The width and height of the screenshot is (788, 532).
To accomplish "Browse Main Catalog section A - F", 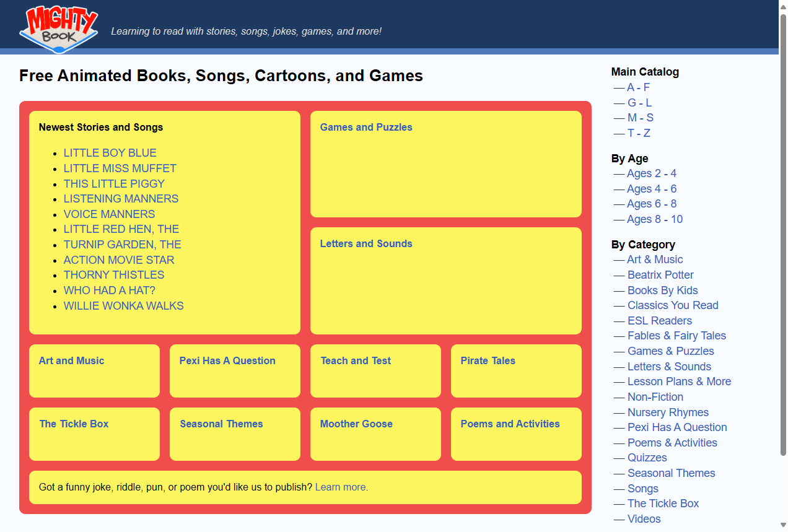I will point(637,87).
